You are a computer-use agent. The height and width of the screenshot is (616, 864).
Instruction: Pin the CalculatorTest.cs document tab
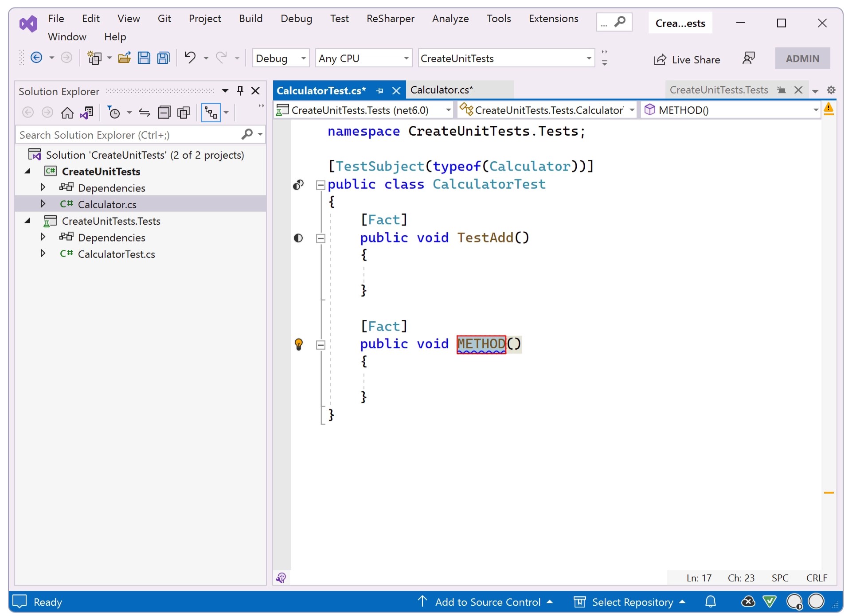pos(379,90)
